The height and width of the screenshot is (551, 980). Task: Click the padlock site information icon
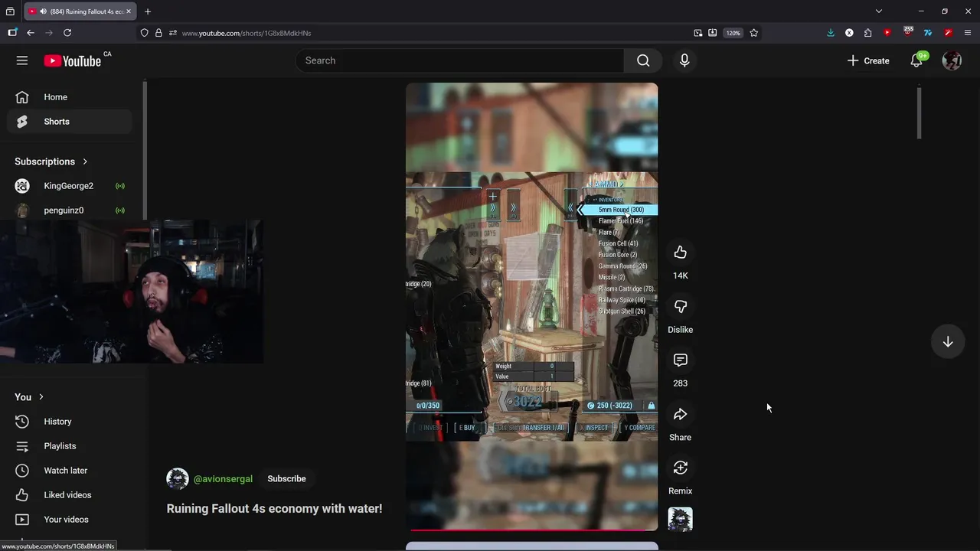[x=158, y=33]
